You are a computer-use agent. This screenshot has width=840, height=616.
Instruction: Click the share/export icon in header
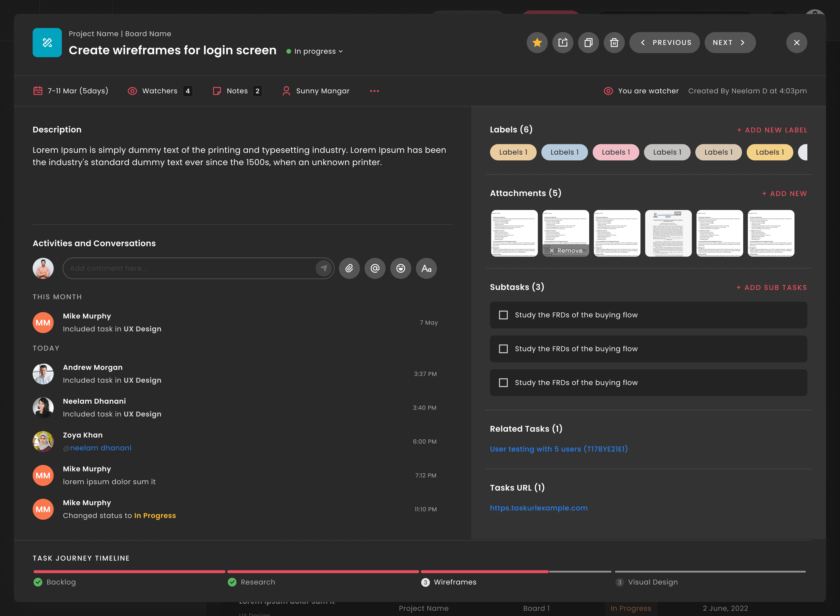click(563, 42)
